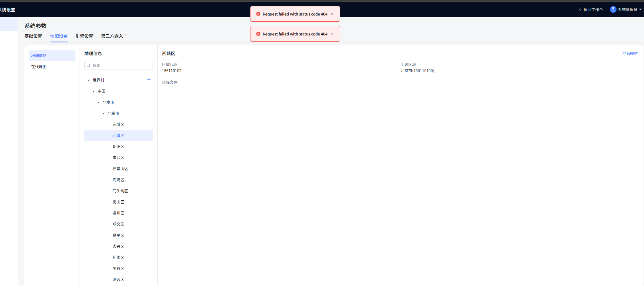Collapse the 中国 tree node

(93, 91)
